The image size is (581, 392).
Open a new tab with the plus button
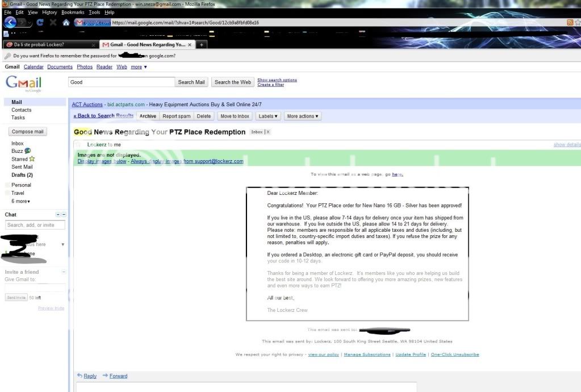201,44
